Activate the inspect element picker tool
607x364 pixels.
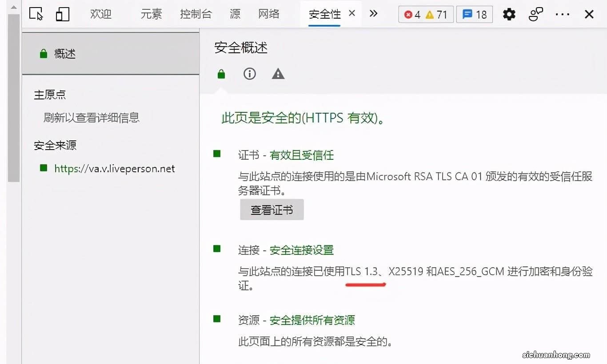point(36,14)
